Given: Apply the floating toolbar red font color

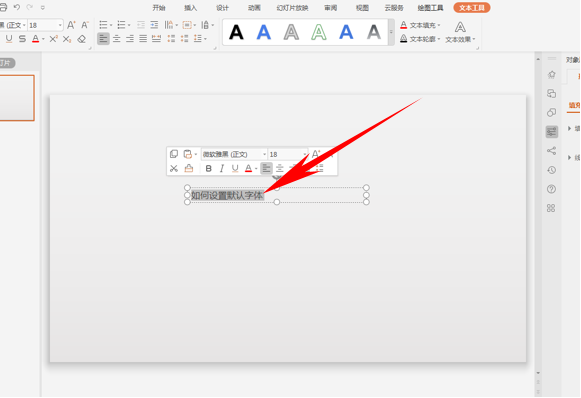Looking at the screenshot, I should click(x=248, y=169).
